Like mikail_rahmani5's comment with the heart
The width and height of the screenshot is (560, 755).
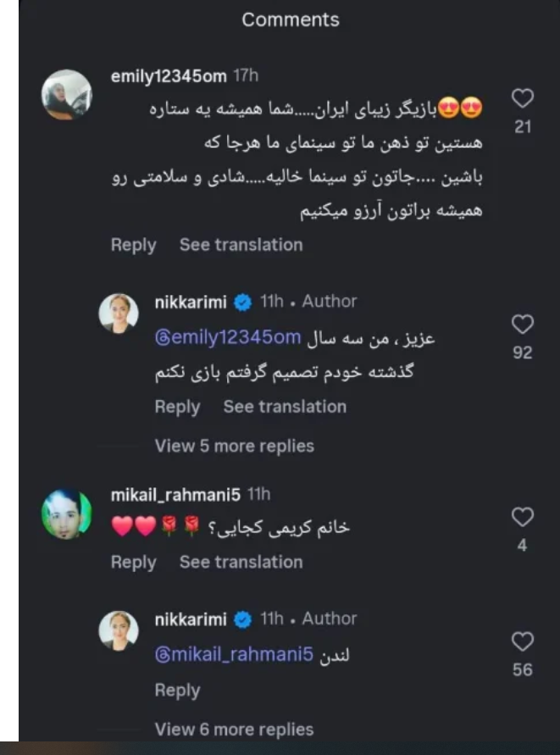coord(523,517)
